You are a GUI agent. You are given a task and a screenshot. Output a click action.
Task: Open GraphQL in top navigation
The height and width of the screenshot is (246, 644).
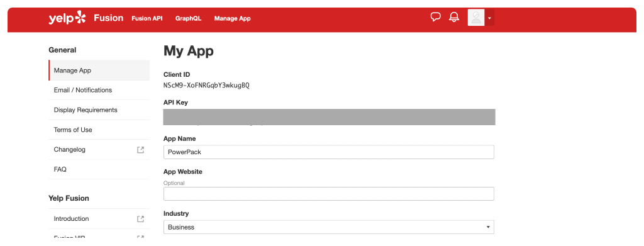(189, 18)
